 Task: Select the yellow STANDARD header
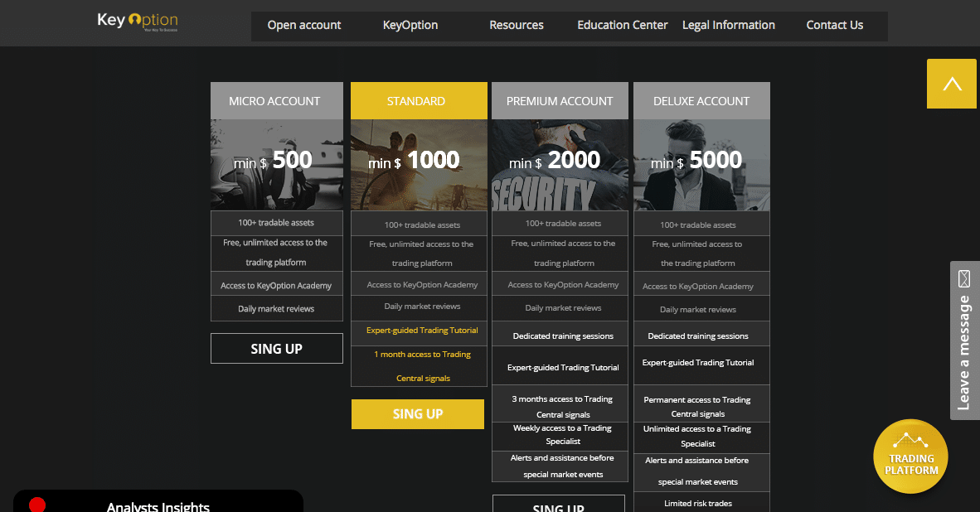click(419, 100)
